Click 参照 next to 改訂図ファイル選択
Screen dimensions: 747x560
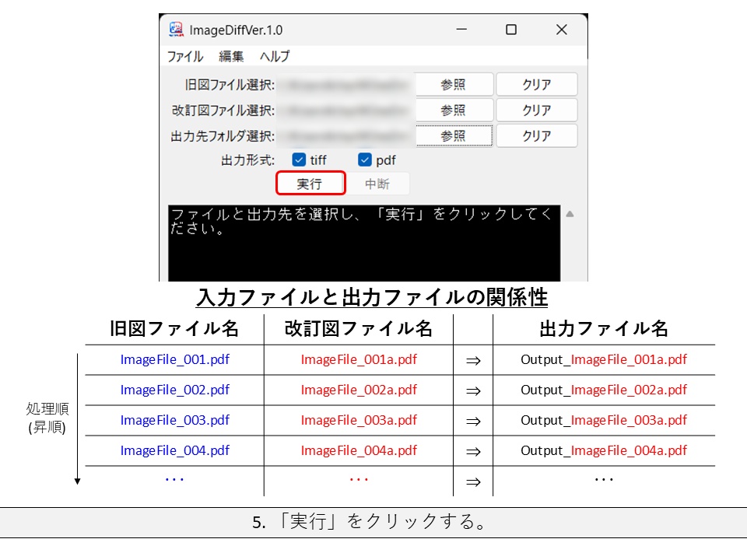click(x=453, y=109)
